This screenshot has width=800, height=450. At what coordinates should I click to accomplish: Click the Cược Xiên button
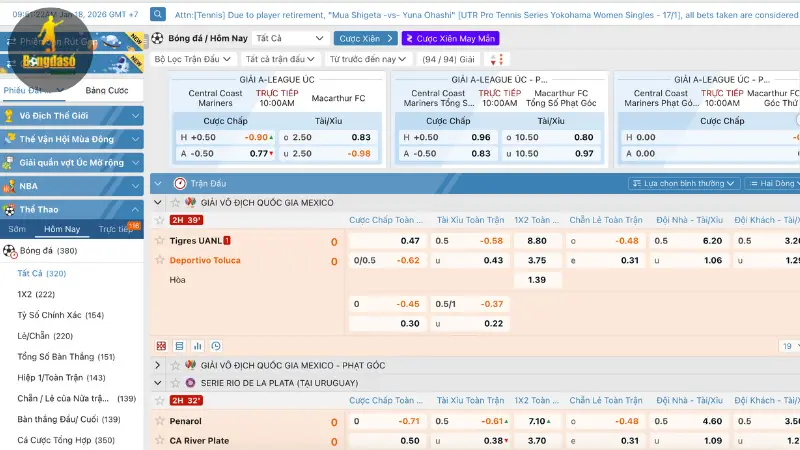(364, 38)
